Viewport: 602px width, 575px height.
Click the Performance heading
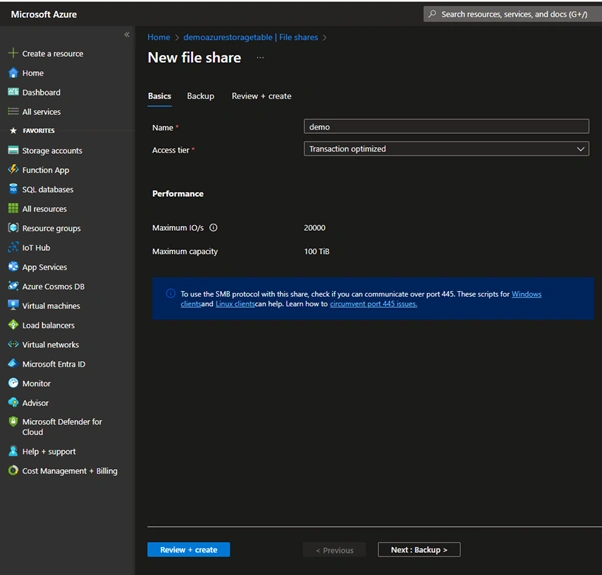coord(178,193)
